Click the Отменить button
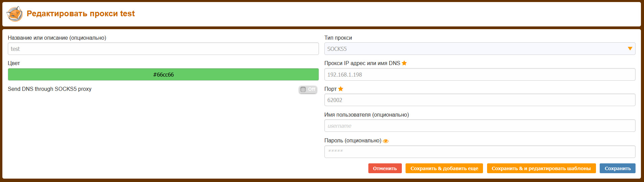644x182 pixels. pyautogui.click(x=385, y=168)
